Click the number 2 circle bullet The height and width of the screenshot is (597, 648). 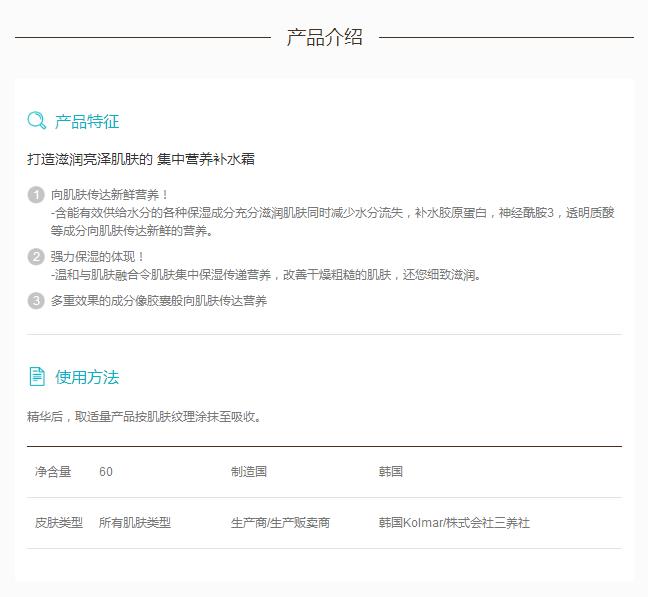click(x=36, y=257)
